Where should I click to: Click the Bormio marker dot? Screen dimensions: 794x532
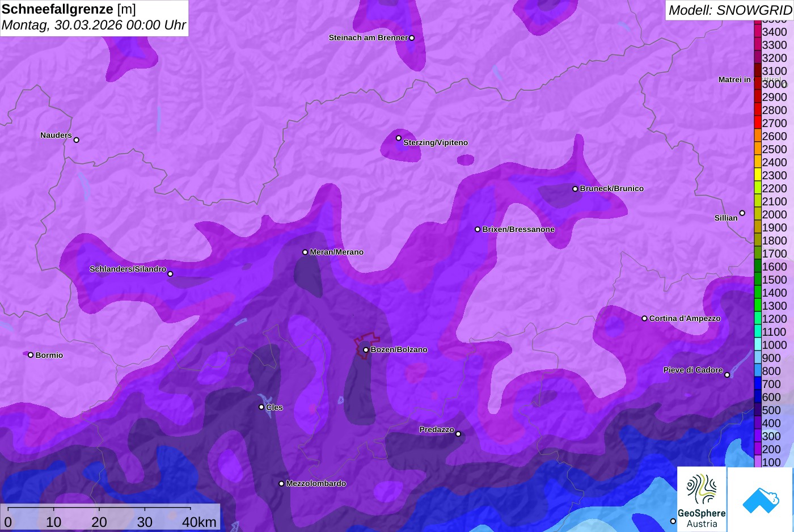(31, 355)
